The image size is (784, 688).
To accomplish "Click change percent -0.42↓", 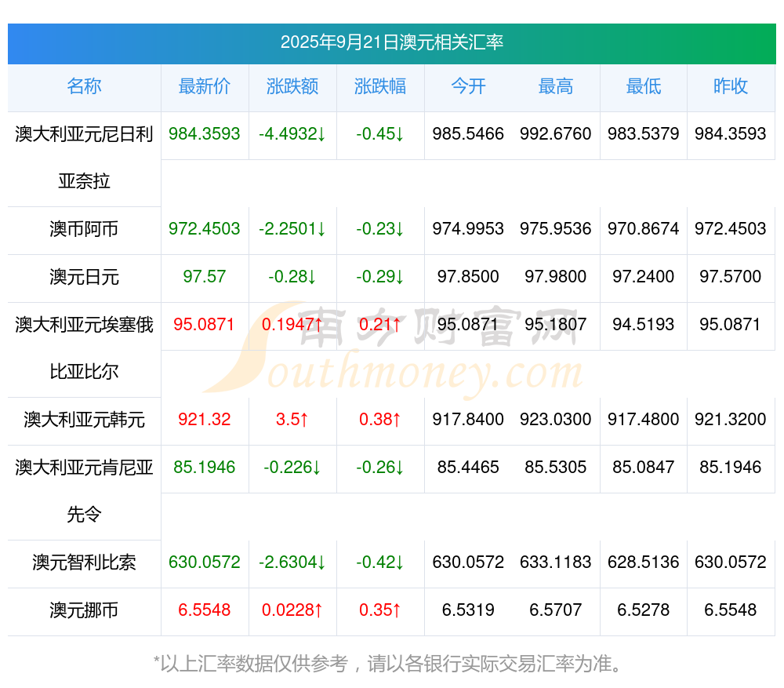I will 380,562.
